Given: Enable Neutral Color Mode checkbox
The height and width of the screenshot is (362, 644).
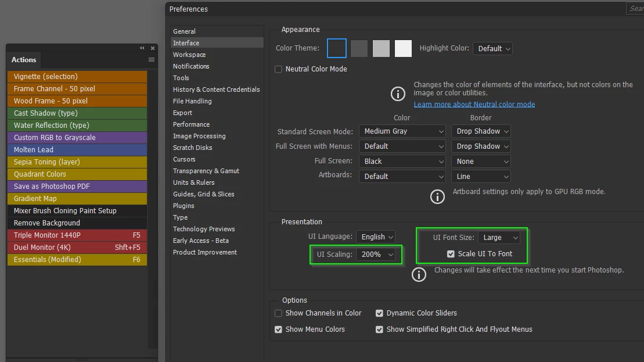Looking at the screenshot, I should click(x=279, y=69).
